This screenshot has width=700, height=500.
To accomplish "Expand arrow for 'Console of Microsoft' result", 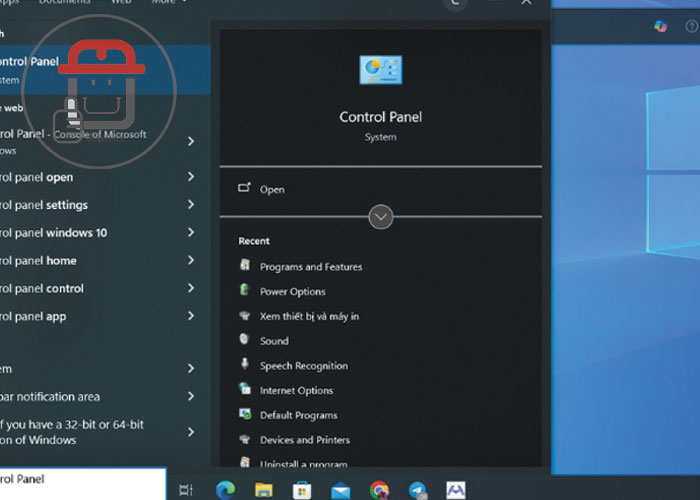I will pos(191,141).
